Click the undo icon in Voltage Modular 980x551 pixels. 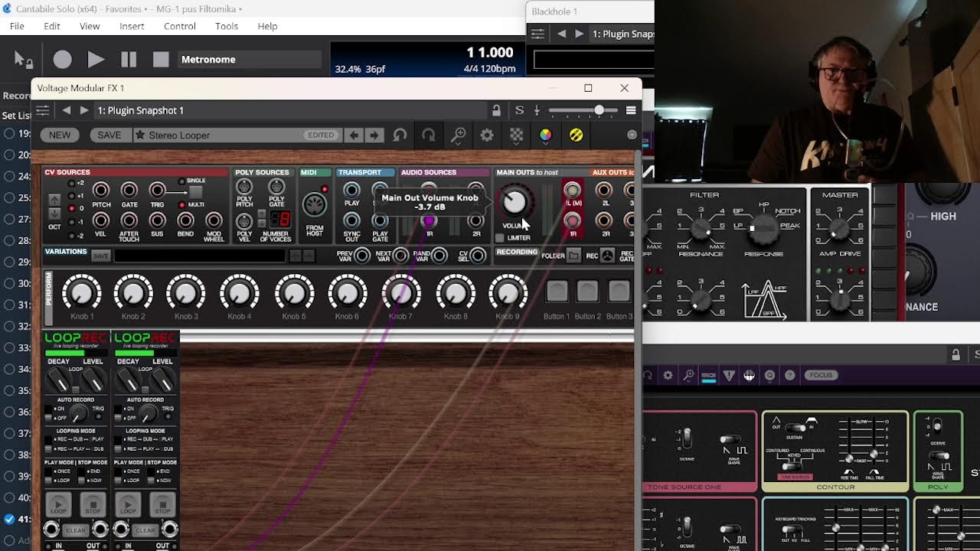[400, 135]
